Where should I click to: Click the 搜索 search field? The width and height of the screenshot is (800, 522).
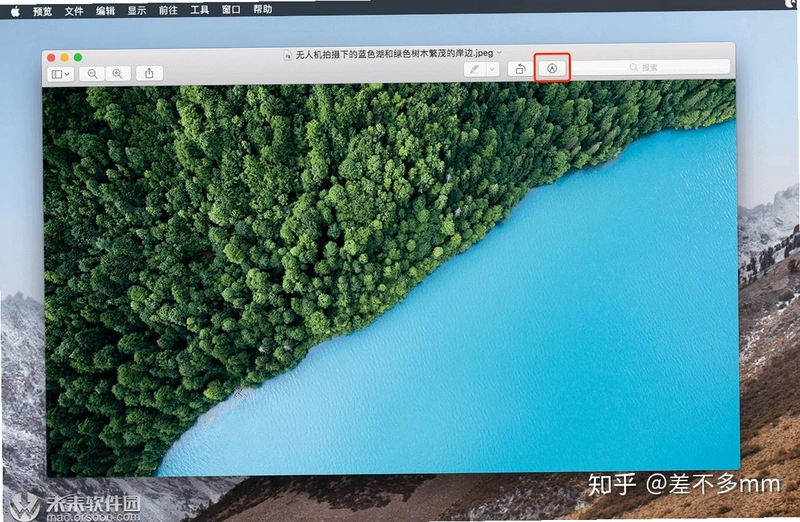click(651, 67)
